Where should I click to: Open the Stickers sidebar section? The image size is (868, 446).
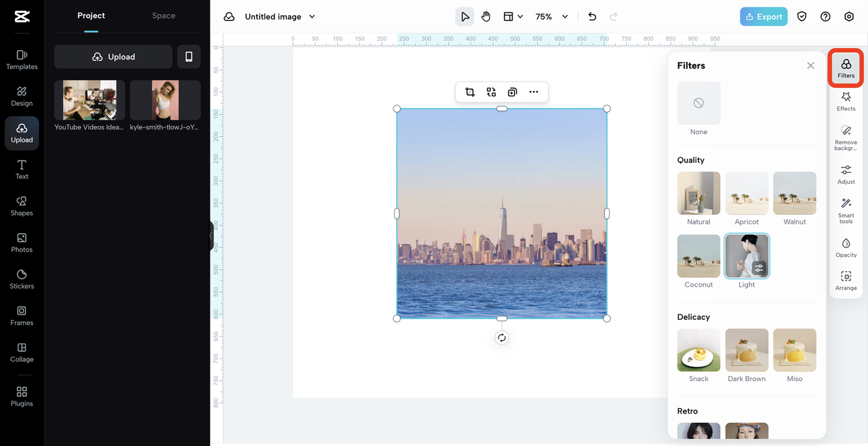coord(22,279)
